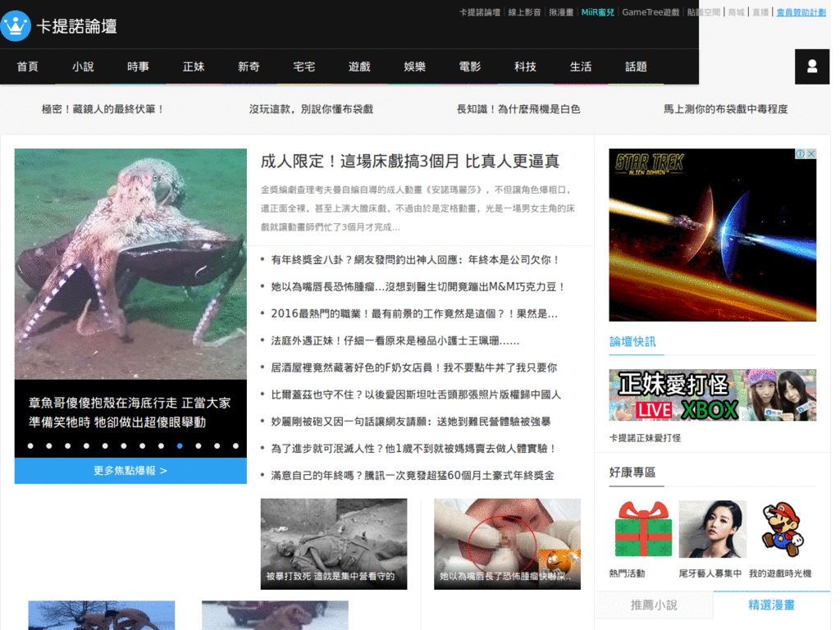Open the 沒玩這款，別說你懂布袋戲 link
The image size is (840, 630).
pyautogui.click(x=311, y=109)
